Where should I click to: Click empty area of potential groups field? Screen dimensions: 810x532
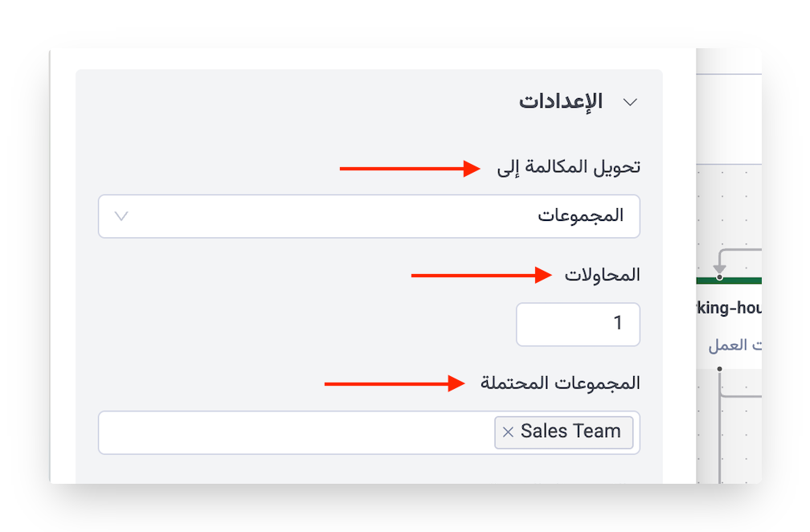click(289, 432)
